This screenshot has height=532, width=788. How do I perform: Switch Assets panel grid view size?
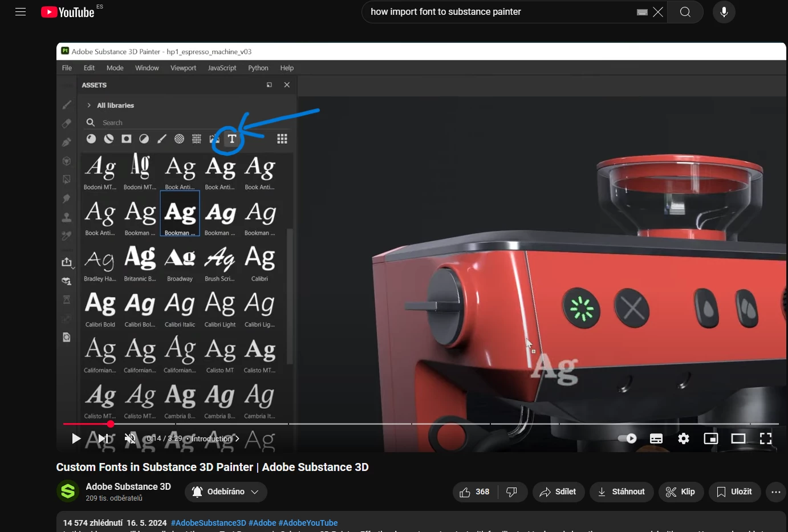[282, 139]
